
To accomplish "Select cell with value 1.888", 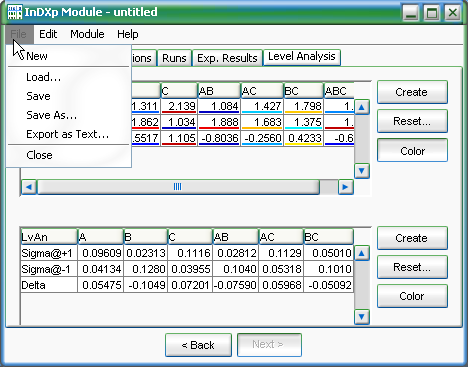I will click(219, 122).
